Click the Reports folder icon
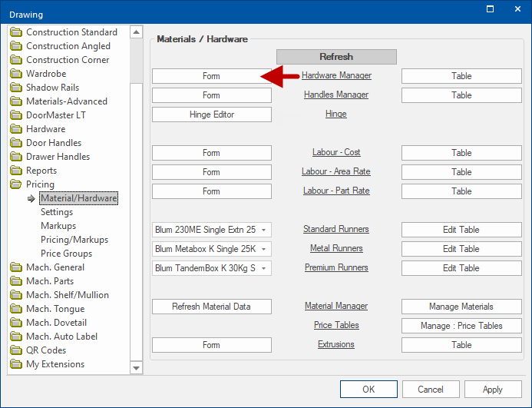 coord(16,171)
